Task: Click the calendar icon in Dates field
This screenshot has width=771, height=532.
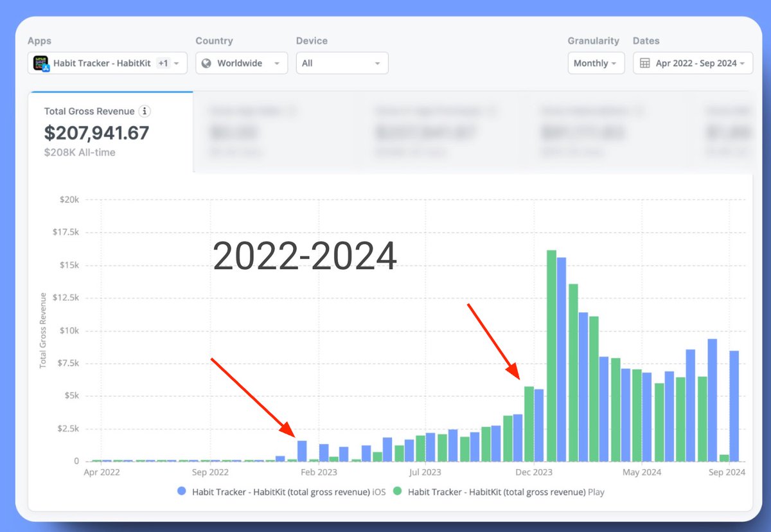Action: 644,63
